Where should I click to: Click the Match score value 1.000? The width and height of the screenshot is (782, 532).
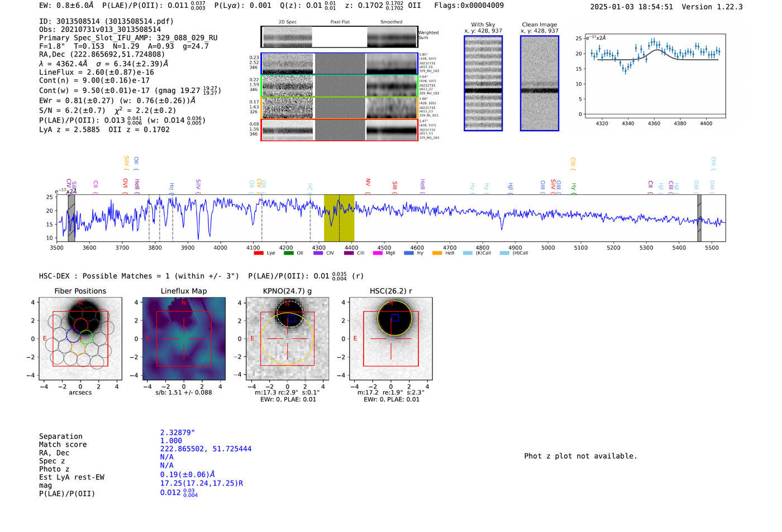pyautogui.click(x=171, y=440)
